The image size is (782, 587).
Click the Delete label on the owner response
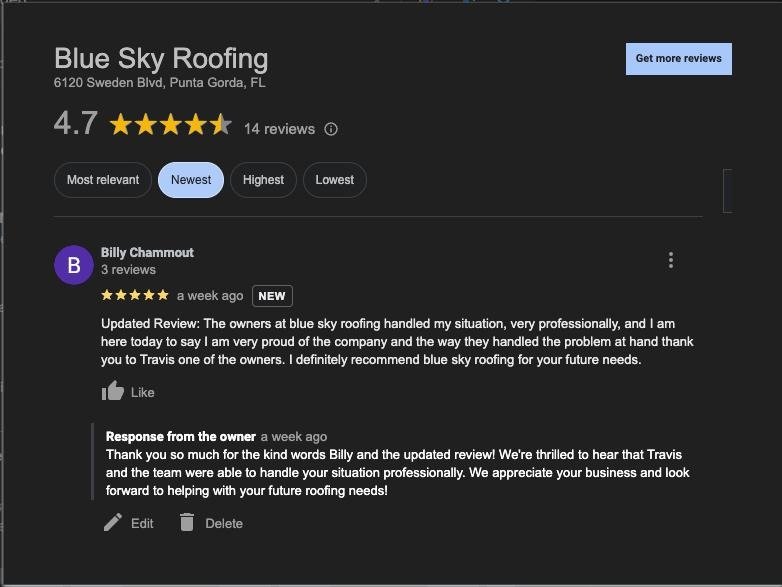click(x=224, y=524)
